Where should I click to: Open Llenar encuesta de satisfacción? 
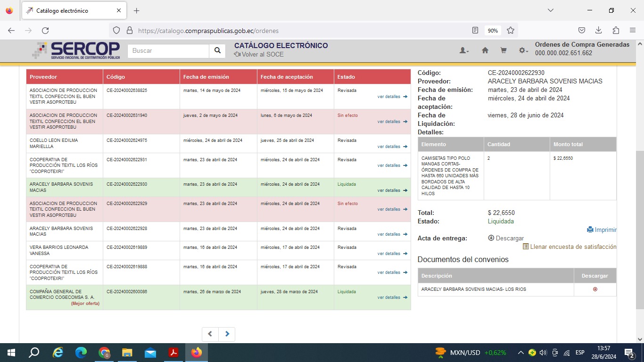pyautogui.click(x=570, y=247)
